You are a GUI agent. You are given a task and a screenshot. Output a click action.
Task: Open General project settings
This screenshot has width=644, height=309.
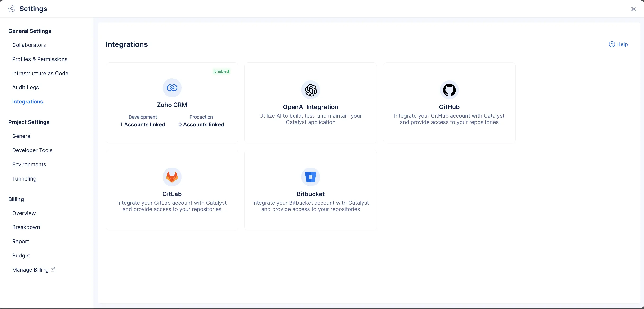[x=22, y=136]
